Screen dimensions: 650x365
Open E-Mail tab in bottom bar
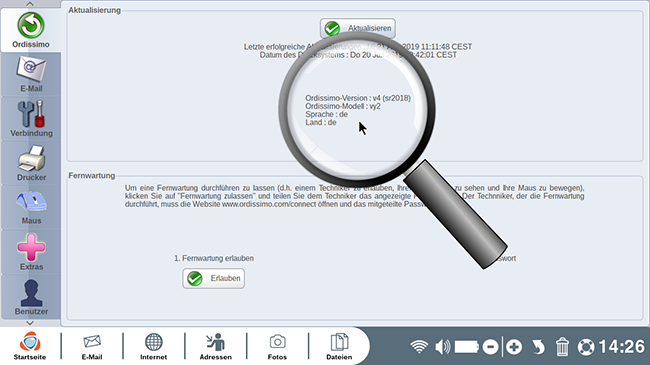coord(92,346)
